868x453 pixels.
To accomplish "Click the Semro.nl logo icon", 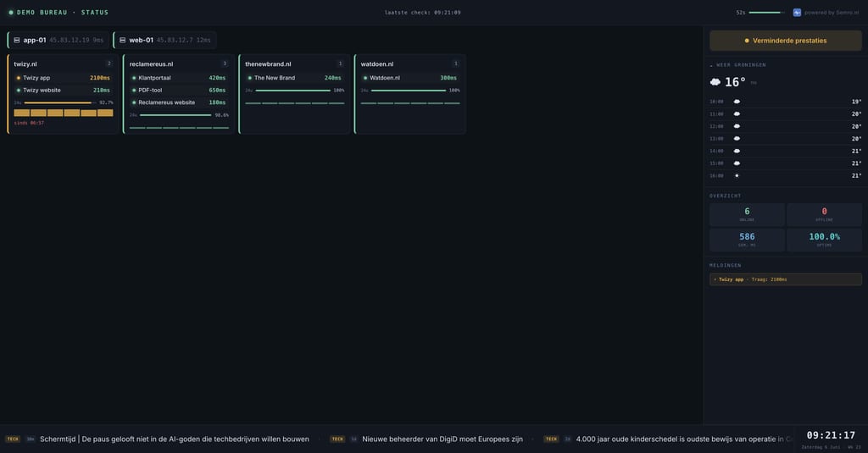I will [x=797, y=12].
